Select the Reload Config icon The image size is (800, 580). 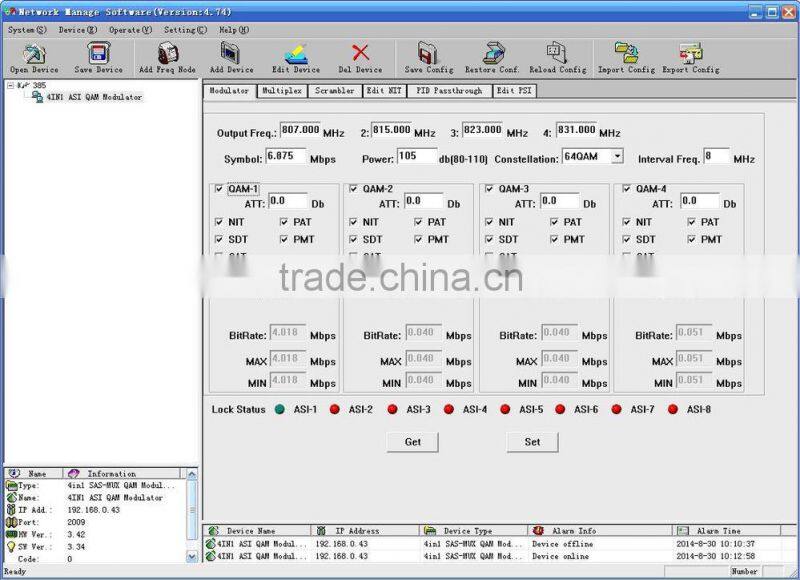click(x=557, y=55)
